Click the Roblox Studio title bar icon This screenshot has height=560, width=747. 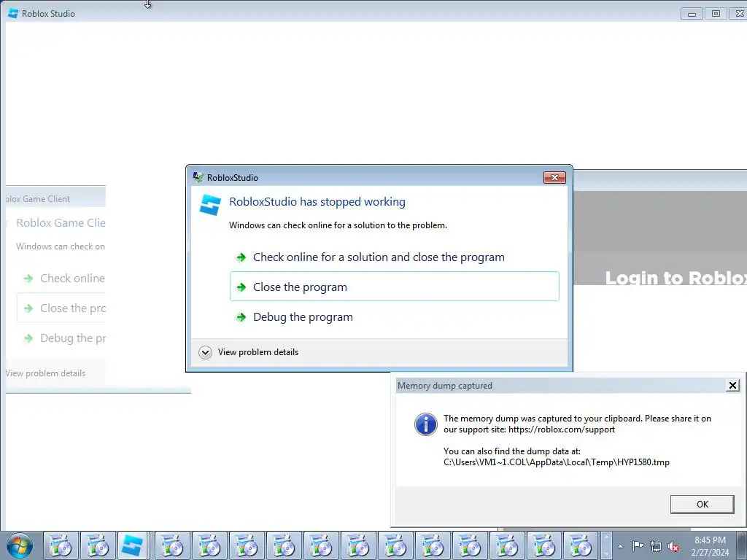(13, 13)
